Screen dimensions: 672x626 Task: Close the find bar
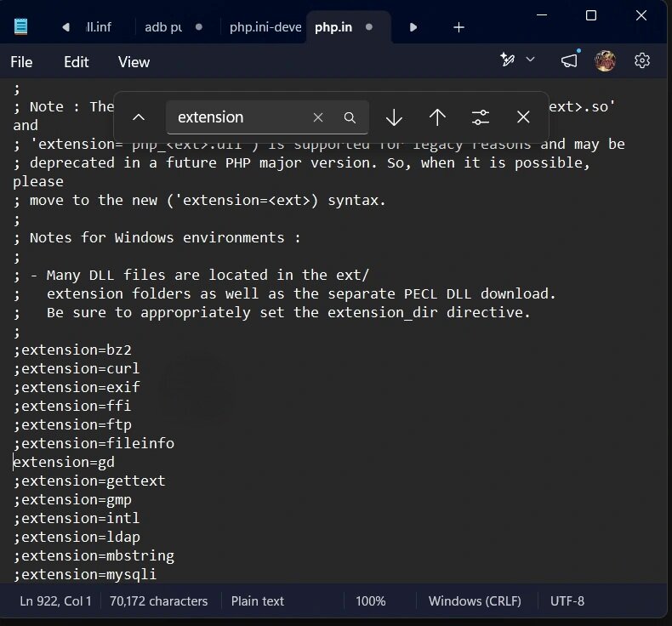click(523, 117)
